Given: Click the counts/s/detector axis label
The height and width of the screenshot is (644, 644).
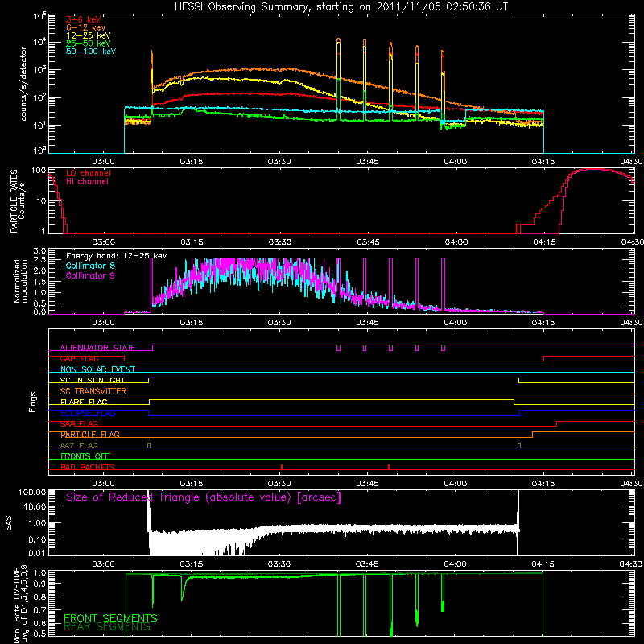Looking at the screenshot, I should [23, 84].
